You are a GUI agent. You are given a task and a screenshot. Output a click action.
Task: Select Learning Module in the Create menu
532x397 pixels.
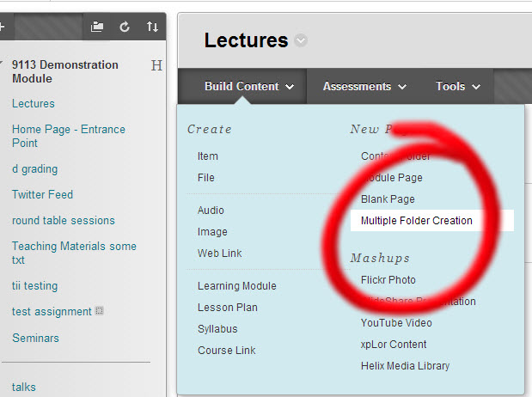[236, 286]
